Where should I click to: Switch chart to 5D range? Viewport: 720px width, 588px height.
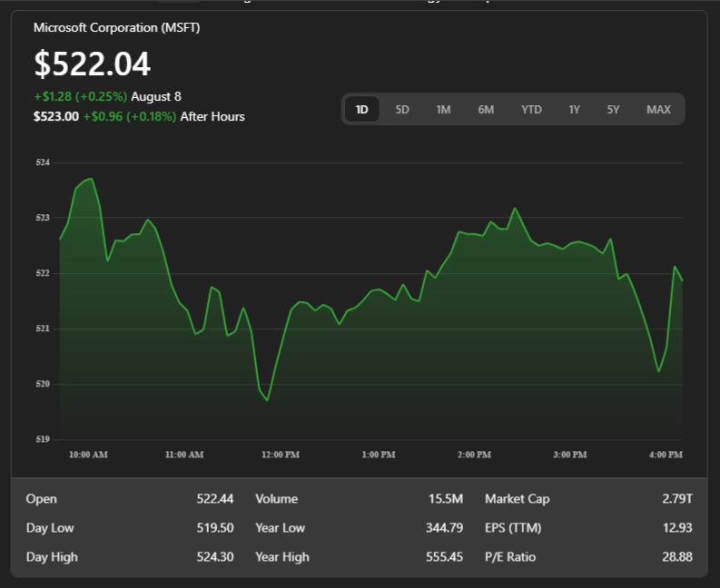[402, 110]
